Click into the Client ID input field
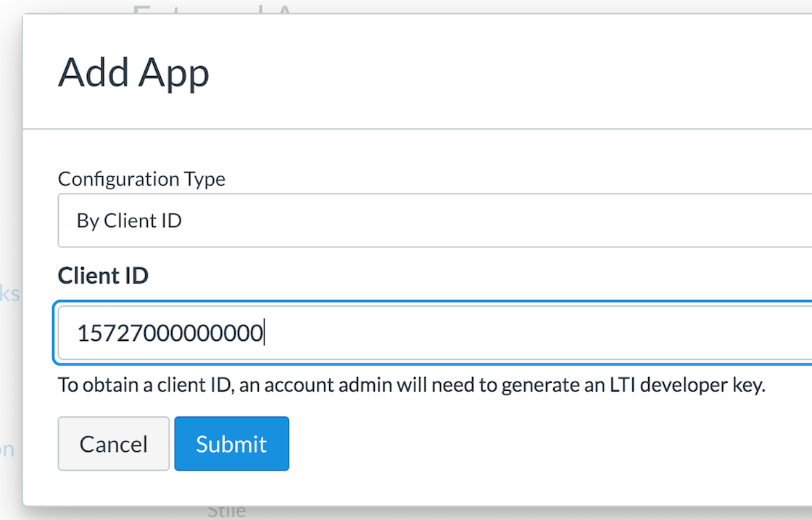This screenshot has height=520, width=812. point(435,332)
